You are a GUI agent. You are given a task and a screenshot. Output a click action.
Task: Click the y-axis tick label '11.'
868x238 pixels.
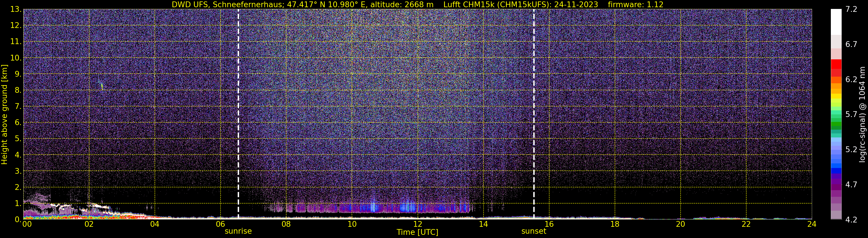16,42
